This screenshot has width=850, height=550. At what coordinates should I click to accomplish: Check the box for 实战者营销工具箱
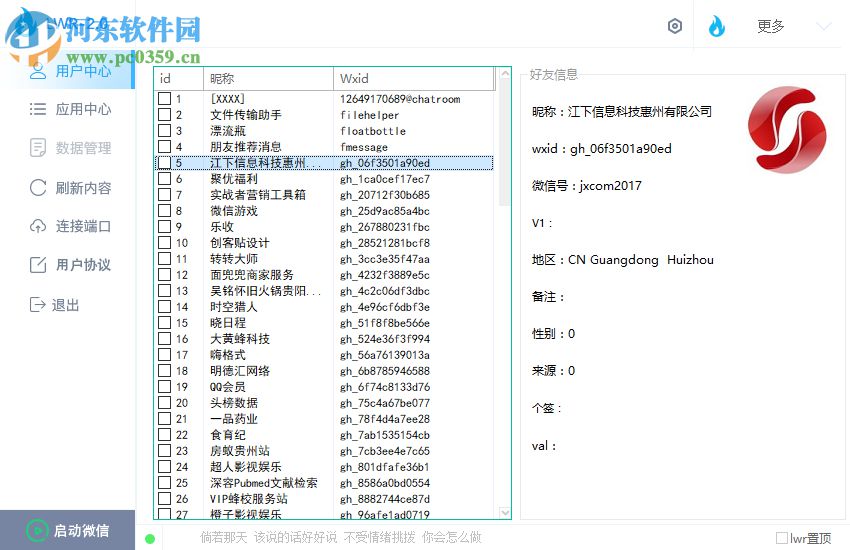click(164, 195)
